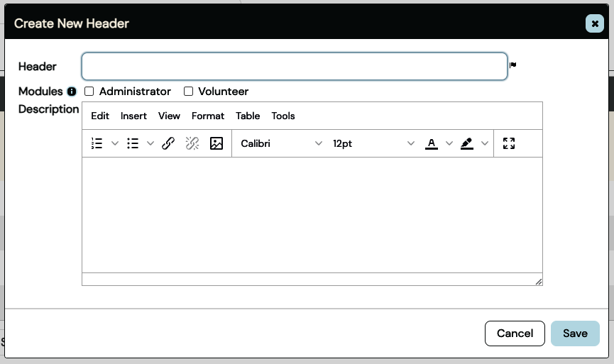Expand the text color picker arrow
The width and height of the screenshot is (614, 364).
[449, 143]
